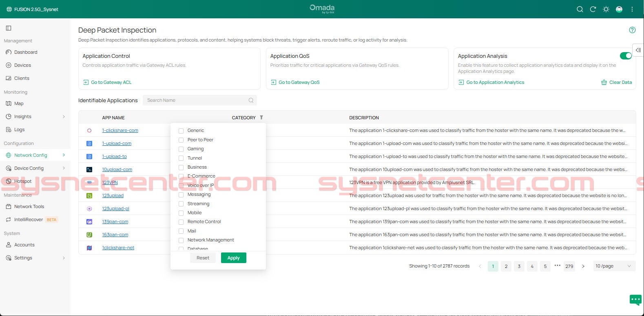
Task: Click the Apply filter button
Action: (x=233, y=258)
